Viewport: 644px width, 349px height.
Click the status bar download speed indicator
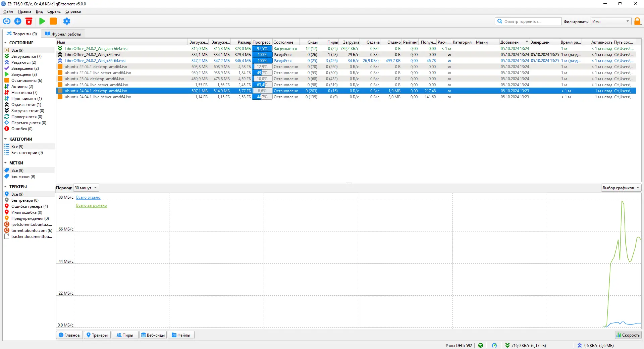coord(526,345)
